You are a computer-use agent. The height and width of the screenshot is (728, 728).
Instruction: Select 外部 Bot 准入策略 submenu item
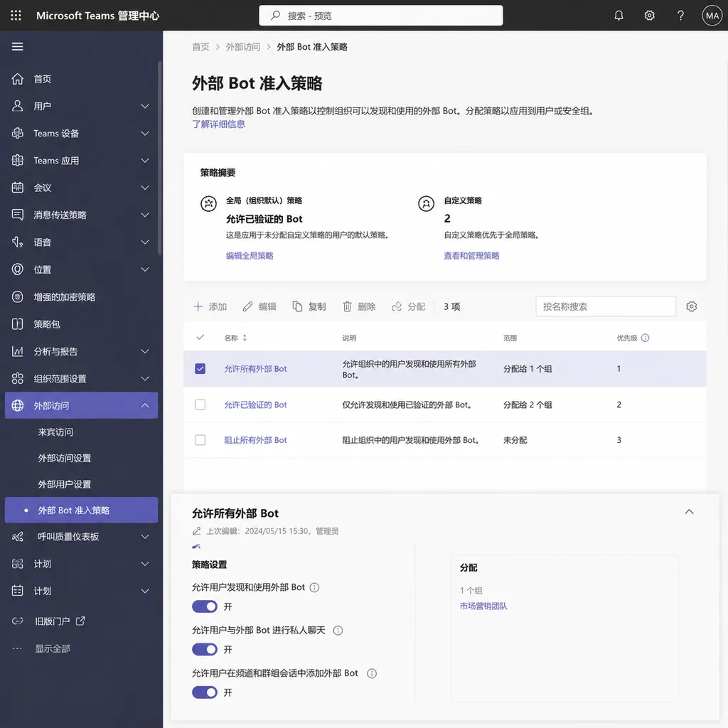(x=81, y=510)
